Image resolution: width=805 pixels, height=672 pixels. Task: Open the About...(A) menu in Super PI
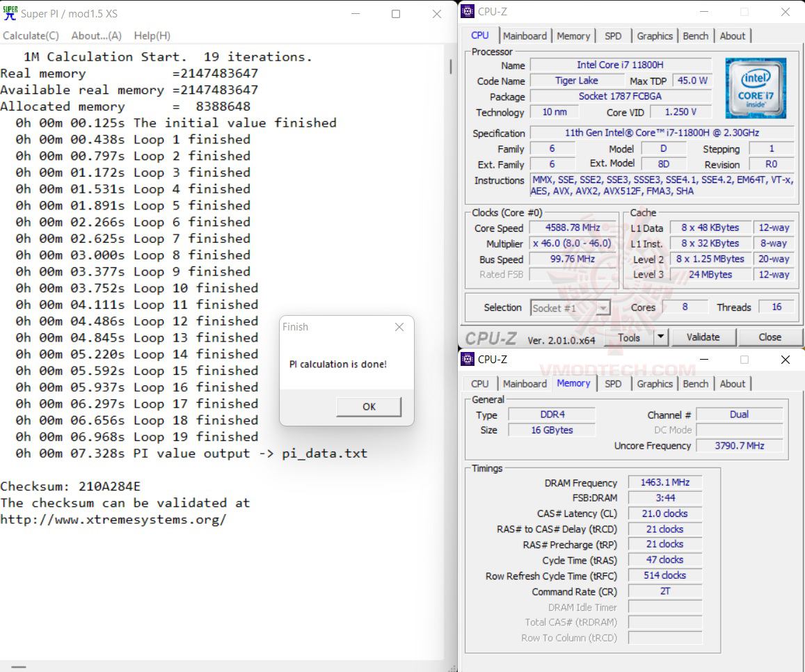coord(97,35)
